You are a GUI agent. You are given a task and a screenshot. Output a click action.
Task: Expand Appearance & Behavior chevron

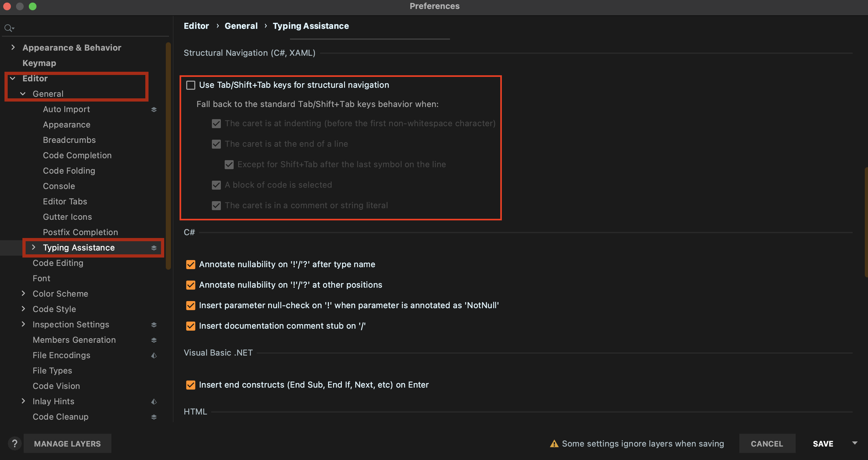(13, 47)
